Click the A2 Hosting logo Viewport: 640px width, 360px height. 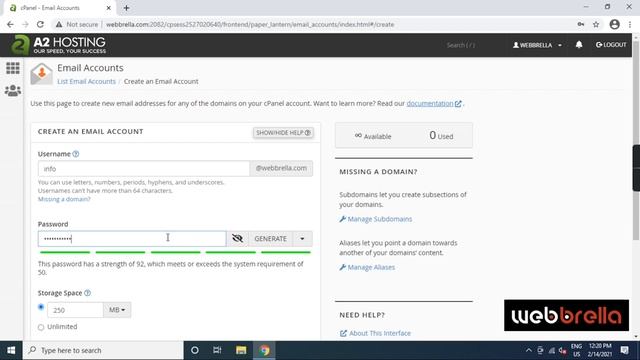[x=58, y=45]
